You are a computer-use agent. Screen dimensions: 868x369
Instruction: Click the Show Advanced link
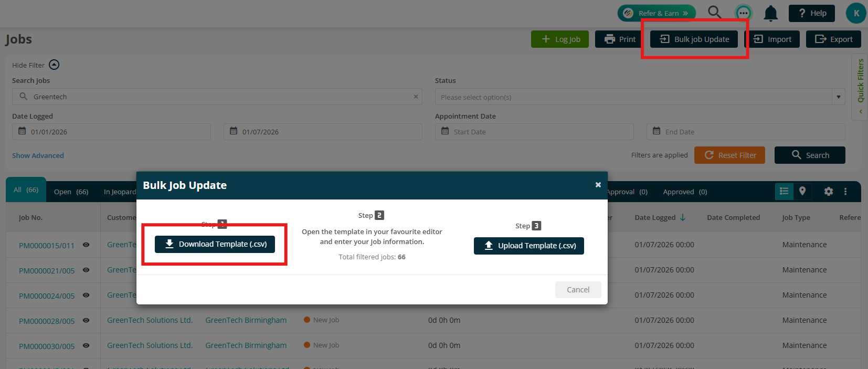point(38,155)
